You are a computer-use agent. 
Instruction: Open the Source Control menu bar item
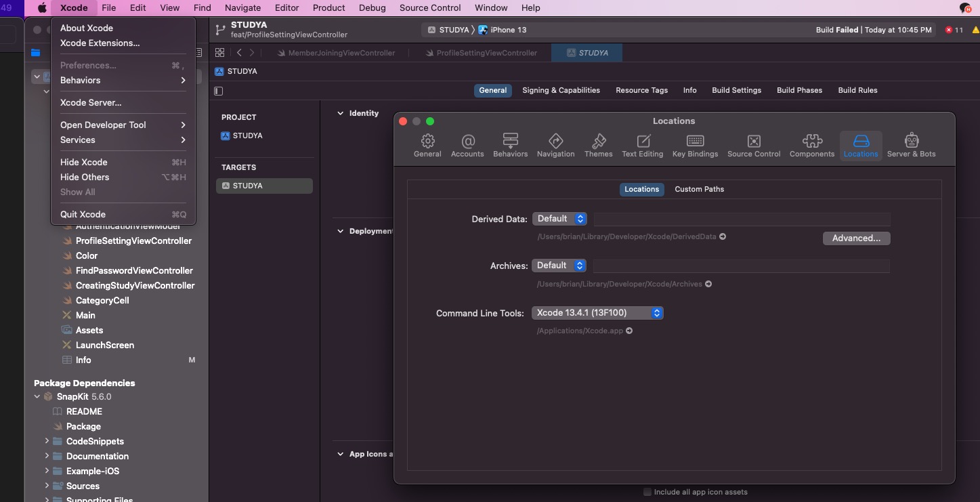click(x=430, y=8)
